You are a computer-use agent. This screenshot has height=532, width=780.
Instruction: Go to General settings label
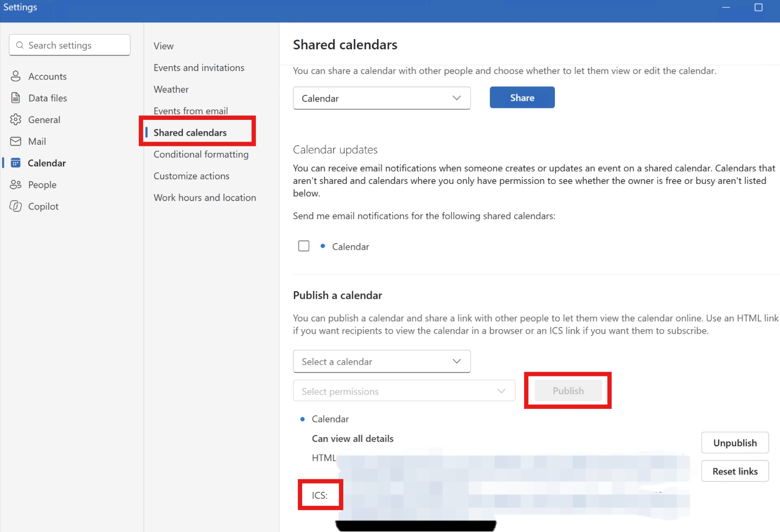tap(44, 120)
